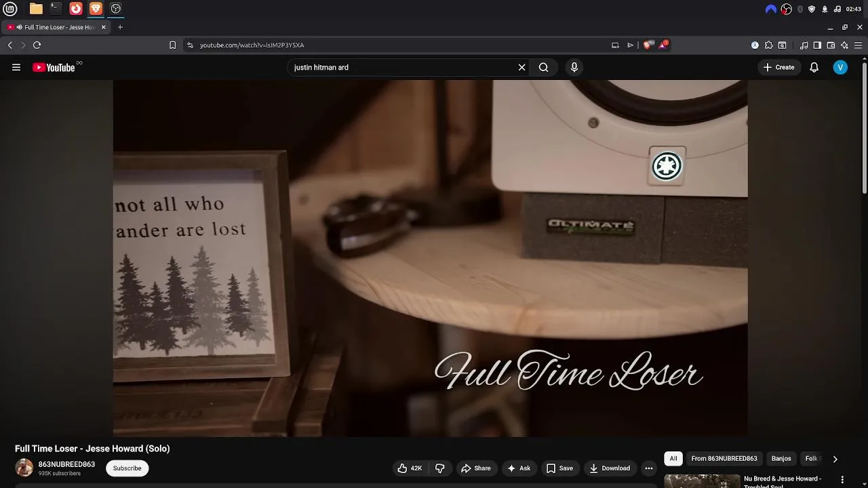Open YouTube notifications bell
Screen dimensions: 868x488
pos(814,67)
